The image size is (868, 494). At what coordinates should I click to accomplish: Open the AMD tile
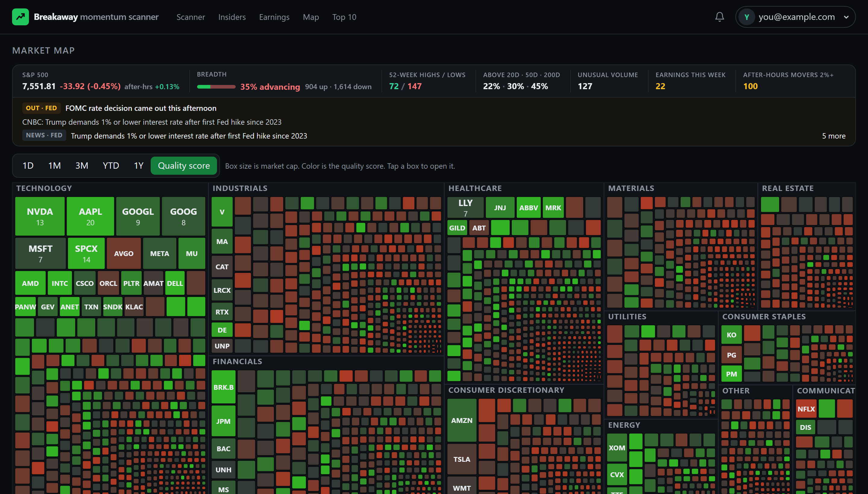(x=30, y=283)
